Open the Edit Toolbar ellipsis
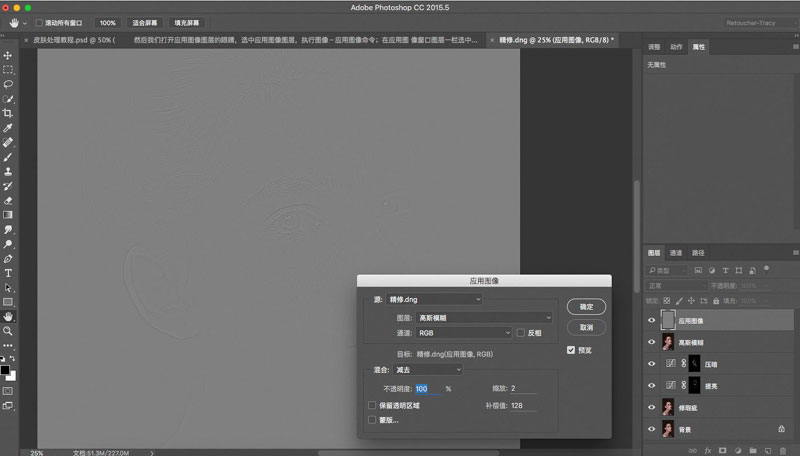The width and height of the screenshot is (800, 456). point(8,345)
